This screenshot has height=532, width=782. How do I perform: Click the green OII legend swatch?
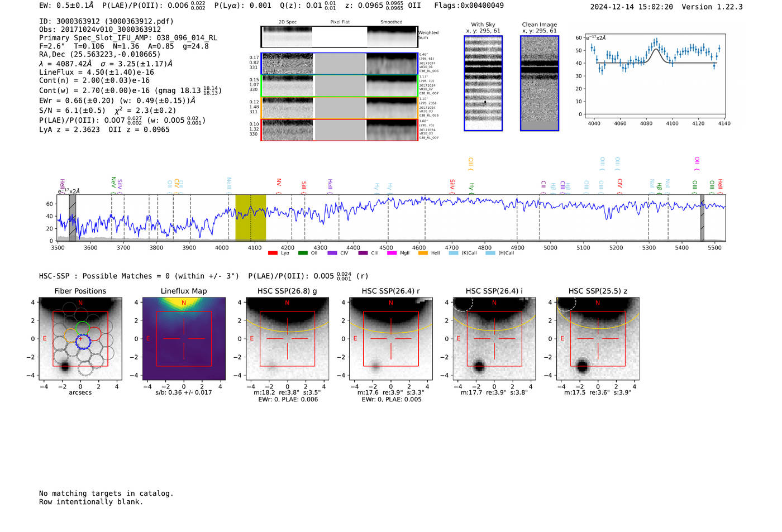point(303,253)
